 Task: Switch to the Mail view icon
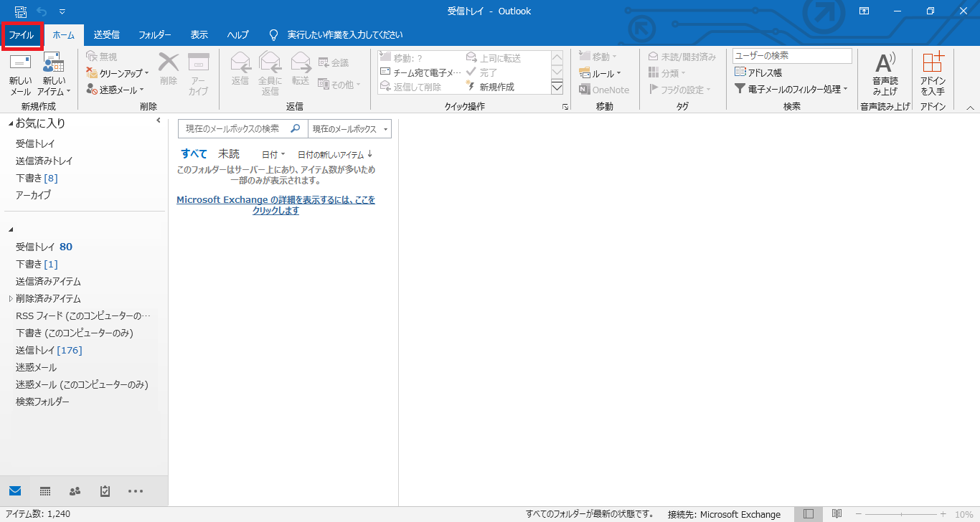click(x=15, y=491)
